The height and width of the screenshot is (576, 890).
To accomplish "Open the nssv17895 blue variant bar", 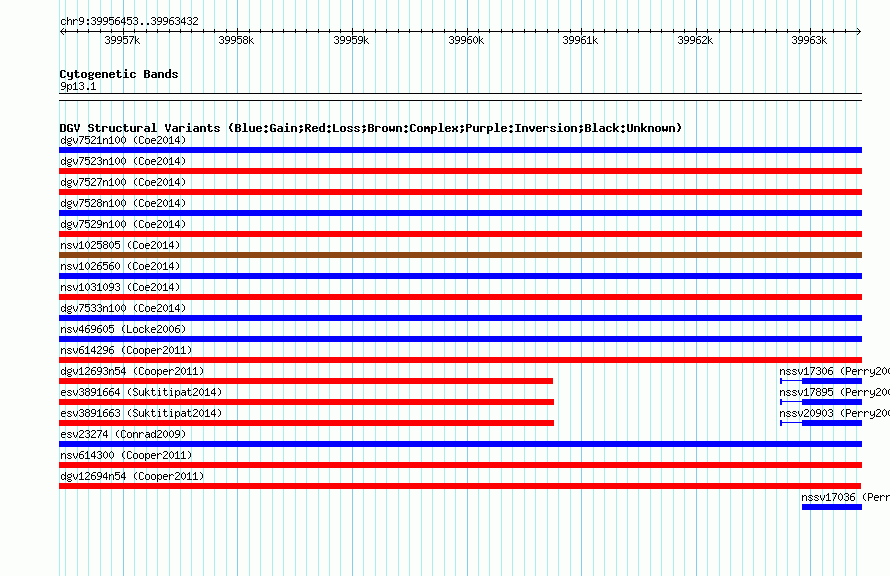I will click(832, 402).
